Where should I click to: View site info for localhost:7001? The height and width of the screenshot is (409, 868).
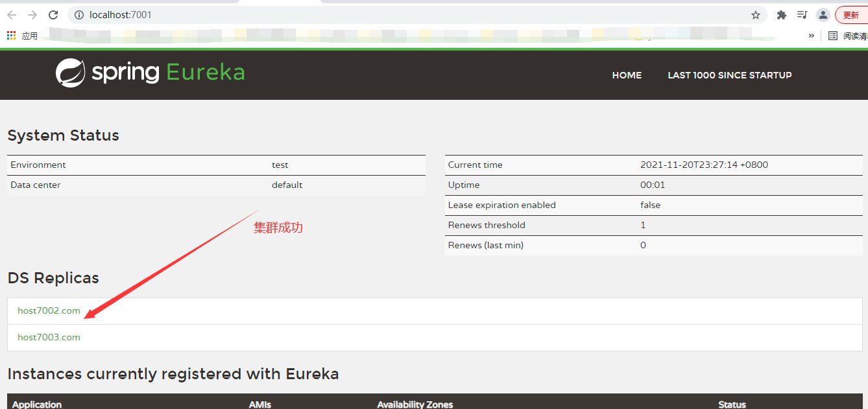point(78,15)
